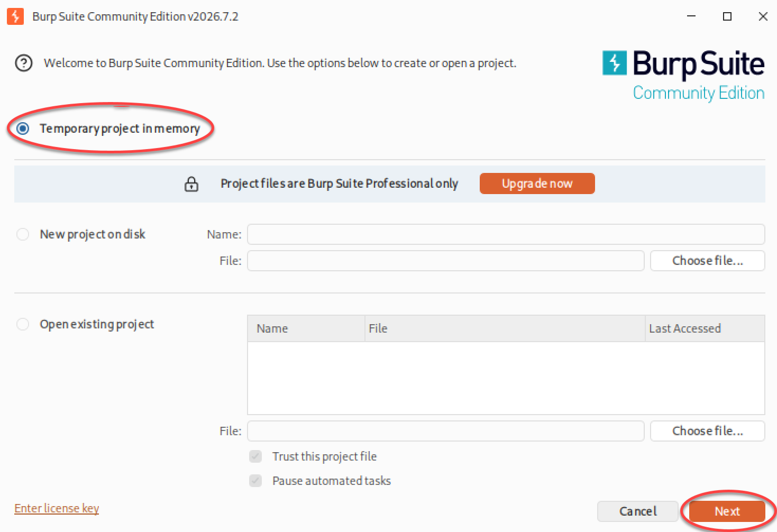Image resolution: width=777 pixels, height=532 pixels.
Task: Sort by Last Accessed column header
Action: [x=705, y=328]
